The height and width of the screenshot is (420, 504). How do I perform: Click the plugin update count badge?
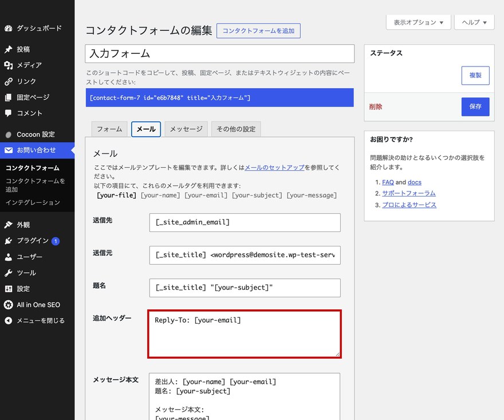56,241
